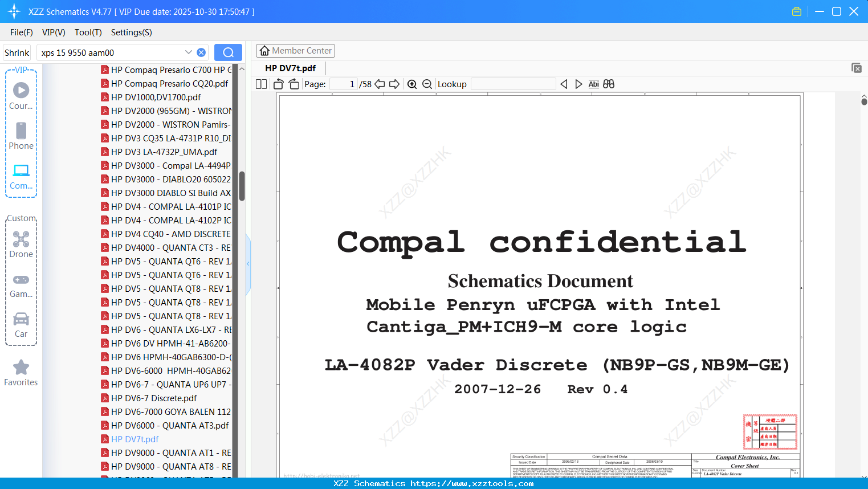
Task: Find previous lookup result
Action: click(564, 84)
